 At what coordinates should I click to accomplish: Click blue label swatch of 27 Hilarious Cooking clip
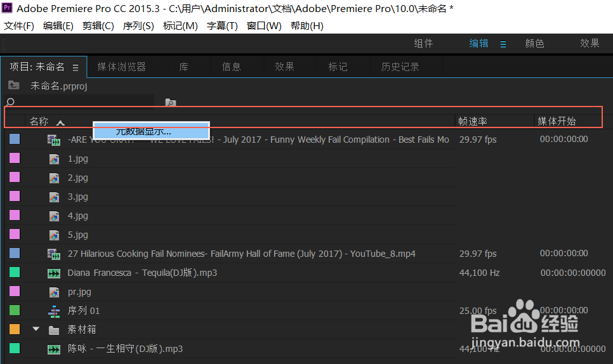[15, 253]
